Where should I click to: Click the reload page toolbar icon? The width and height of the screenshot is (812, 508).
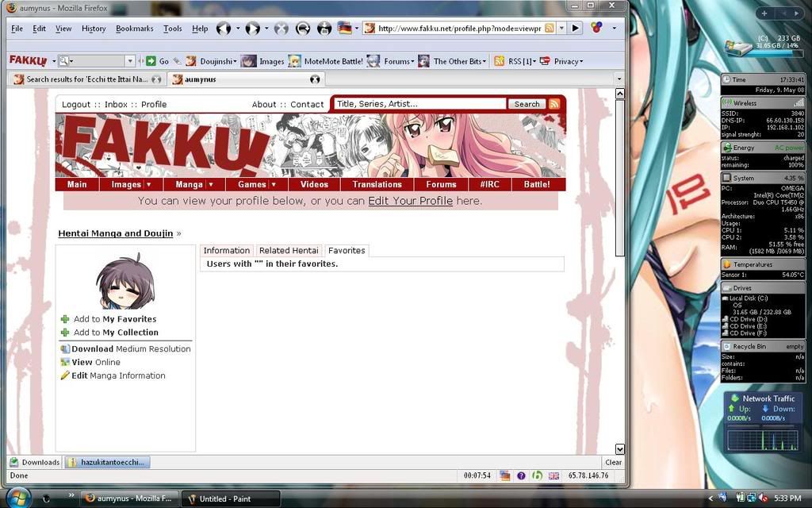click(303, 29)
